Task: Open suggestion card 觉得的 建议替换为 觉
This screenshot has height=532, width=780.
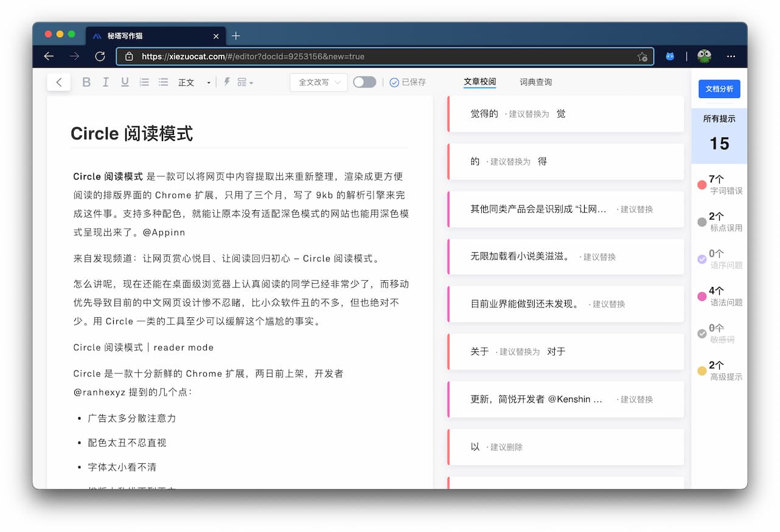Action: [x=565, y=114]
